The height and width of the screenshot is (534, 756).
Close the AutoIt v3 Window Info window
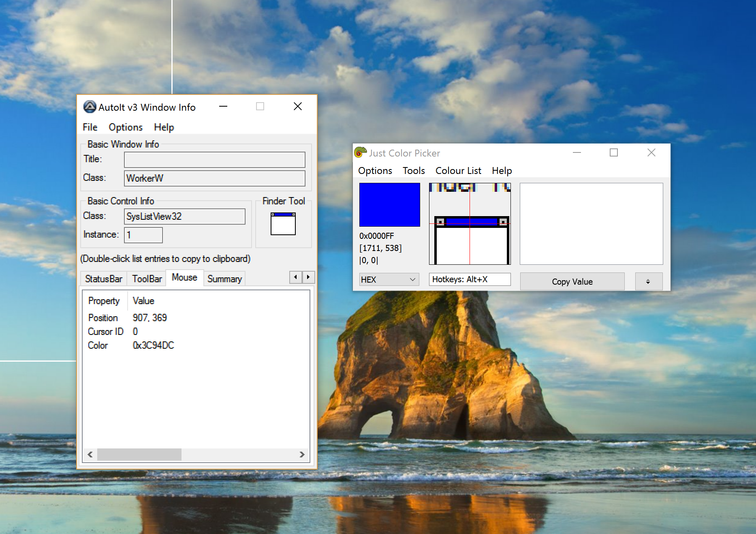[x=298, y=107]
